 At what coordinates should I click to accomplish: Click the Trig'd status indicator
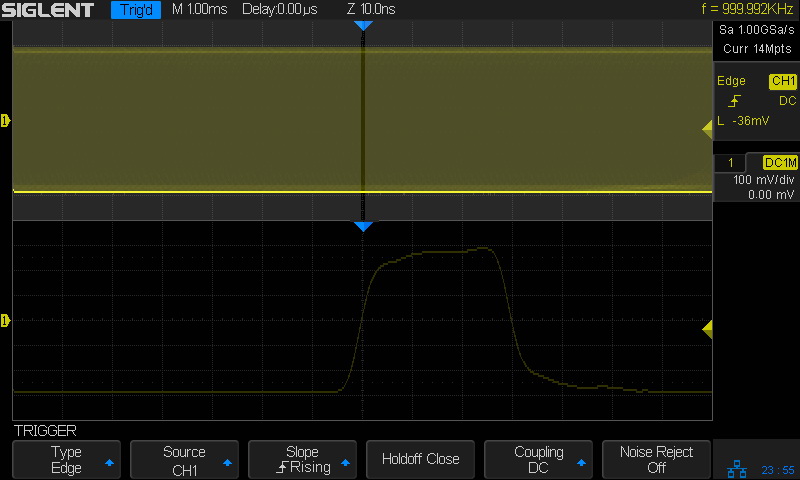[135, 10]
